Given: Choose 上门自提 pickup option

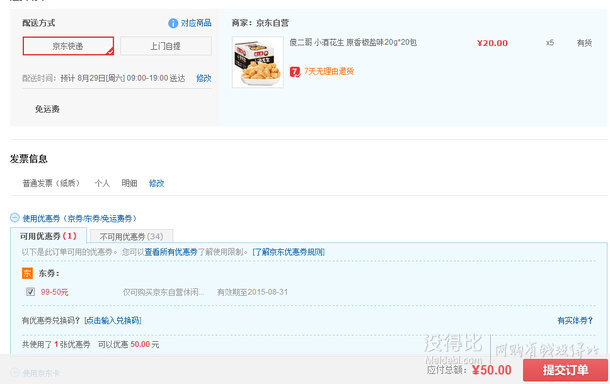Looking at the screenshot, I should [x=166, y=46].
